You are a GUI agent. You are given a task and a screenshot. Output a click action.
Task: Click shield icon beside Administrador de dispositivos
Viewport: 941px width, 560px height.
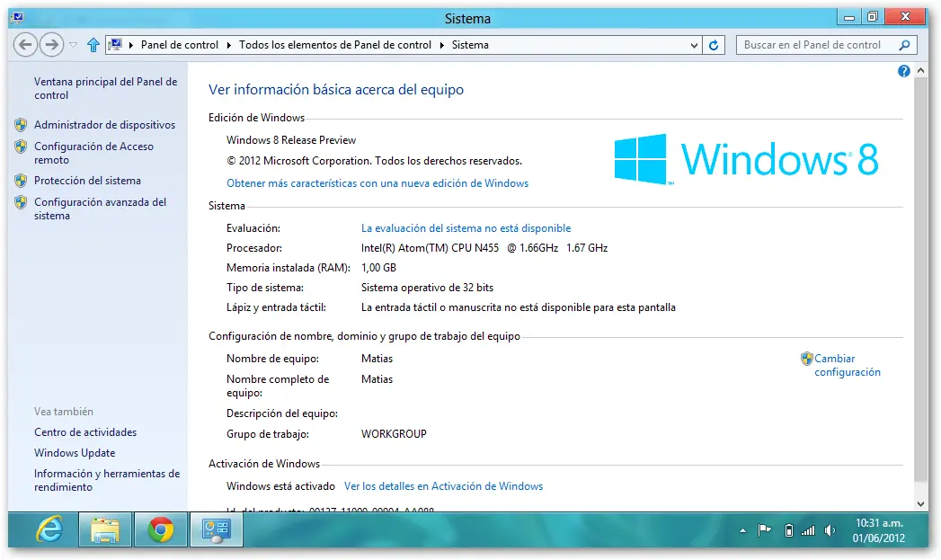[x=21, y=125]
